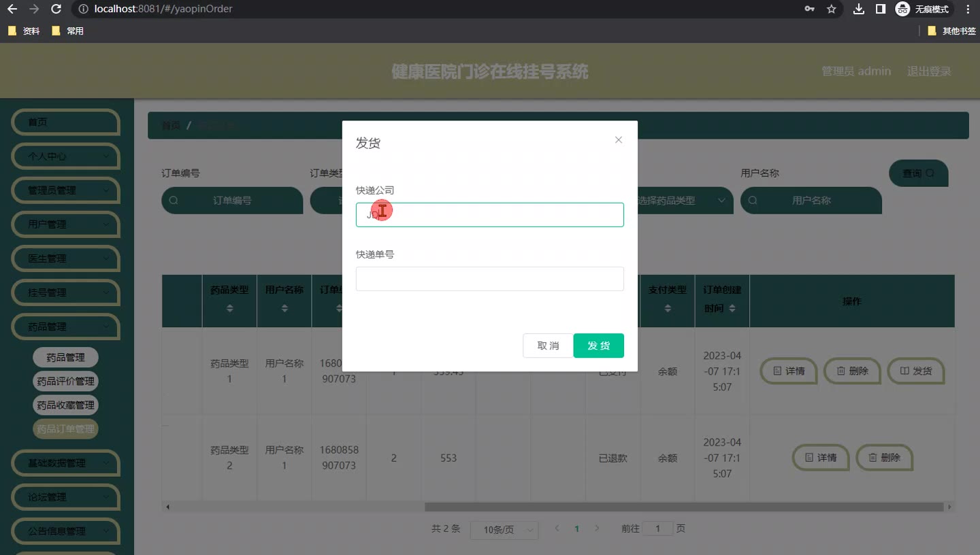Open 详情 for the 已支付 order row
The width and height of the screenshot is (980, 555).
(x=788, y=371)
